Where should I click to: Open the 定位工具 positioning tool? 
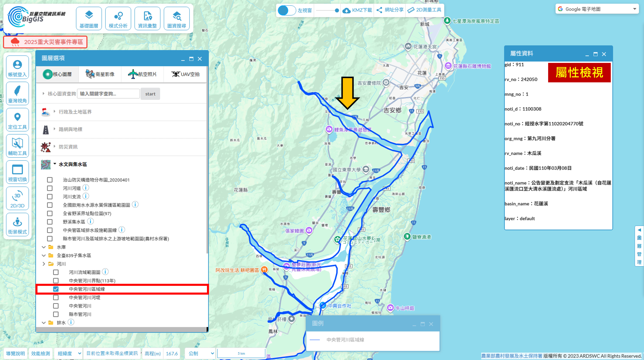17,120
